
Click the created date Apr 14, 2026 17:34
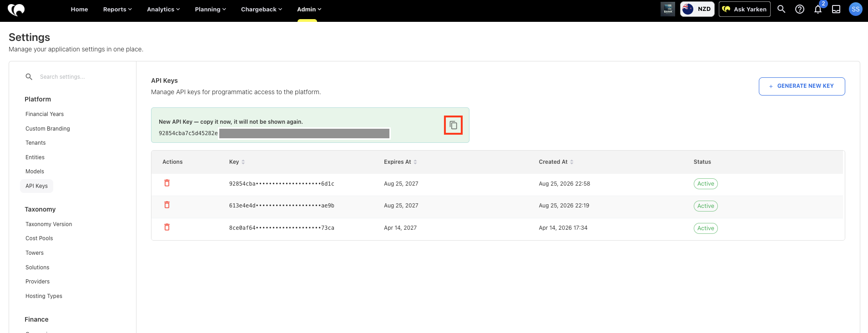pyautogui.click(x=563, y=228)
